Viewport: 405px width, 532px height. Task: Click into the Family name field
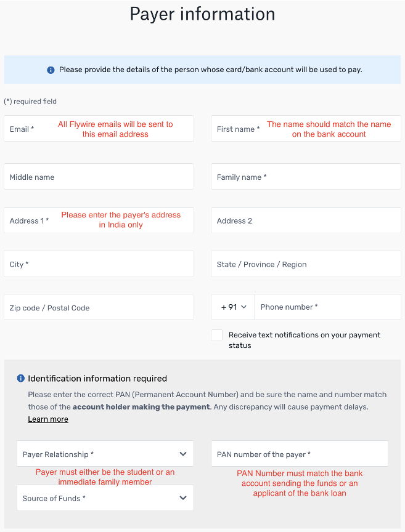pos(306,177)
